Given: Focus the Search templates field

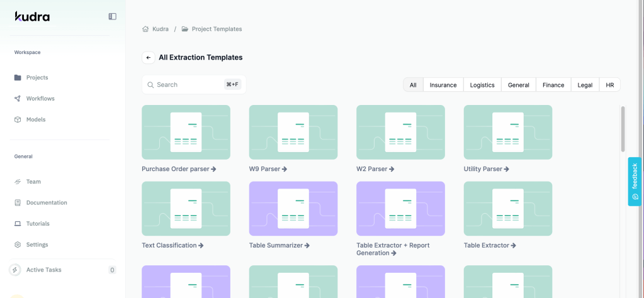Looking at the screenshot, I should 194,84.
